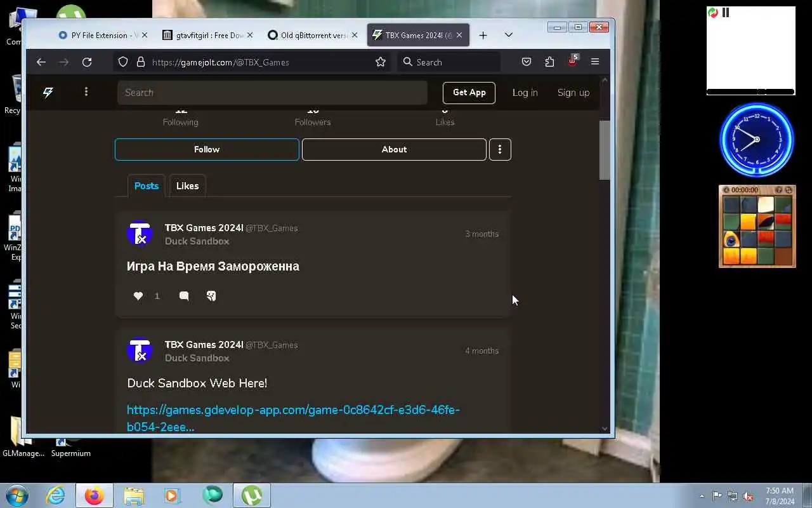Reload the page with the refresh icon
This screenshot has width=812, height=508.
click(87, 62)
